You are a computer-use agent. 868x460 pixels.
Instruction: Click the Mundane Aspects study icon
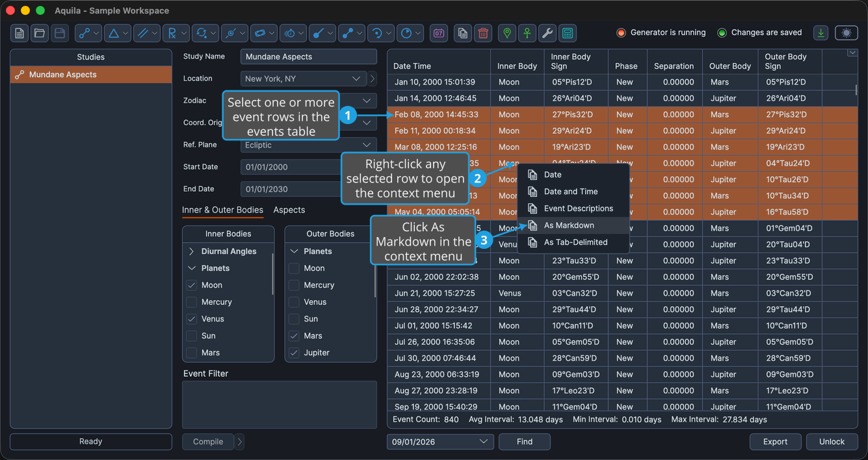pos(20,75)
